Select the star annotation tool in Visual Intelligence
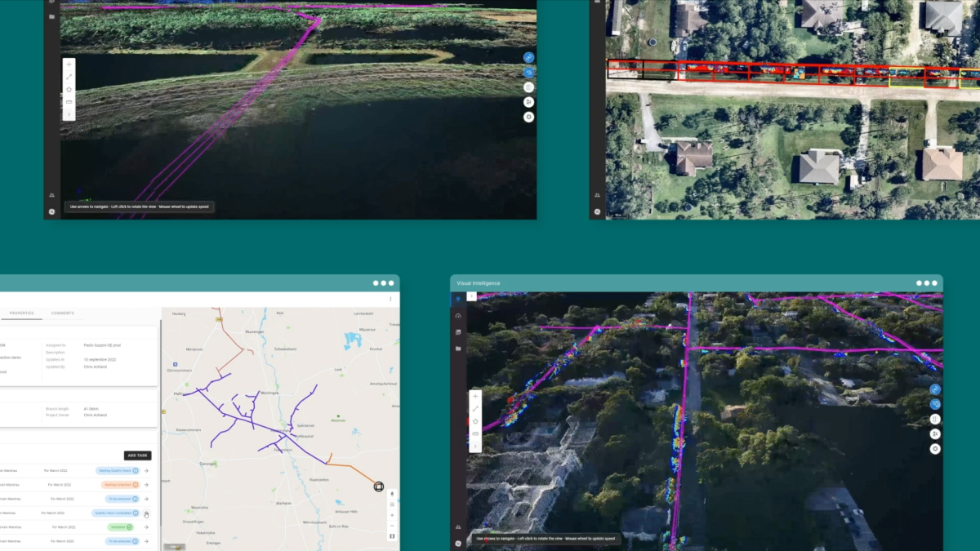The width and height of the screenshot is (980, 551). (476, 420)
